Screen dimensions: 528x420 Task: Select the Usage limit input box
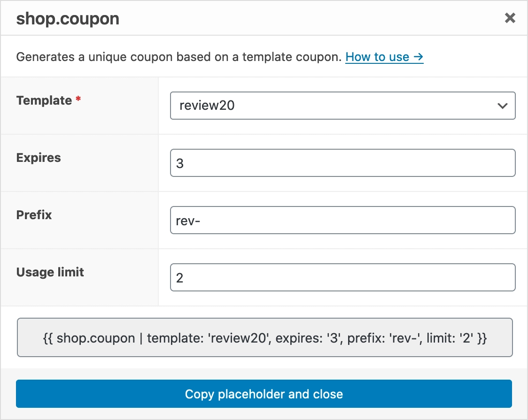coord(342,278)
